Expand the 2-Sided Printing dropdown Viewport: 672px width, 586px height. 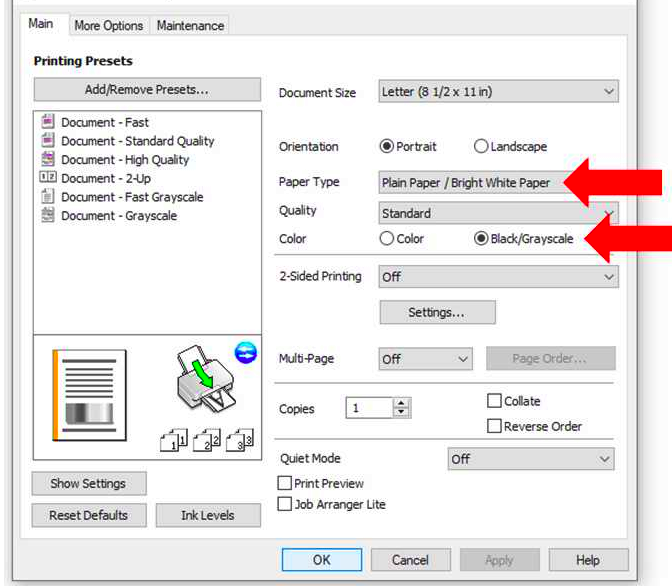pyautogui.click(x=498, y=277)
